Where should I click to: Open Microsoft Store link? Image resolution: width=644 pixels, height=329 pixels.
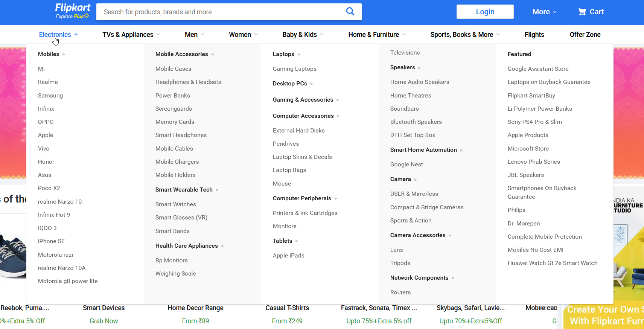pyautogui.click(x=528, y=149)
